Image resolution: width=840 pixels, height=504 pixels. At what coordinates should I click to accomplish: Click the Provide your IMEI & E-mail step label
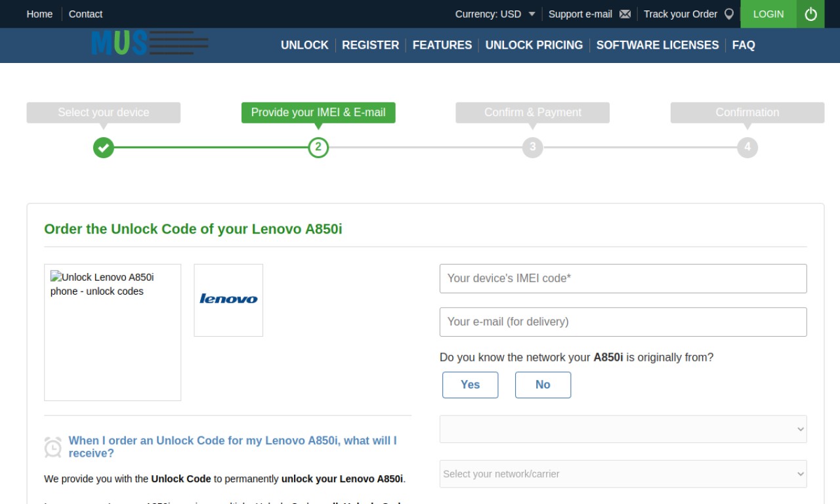[x=318, y=112]
